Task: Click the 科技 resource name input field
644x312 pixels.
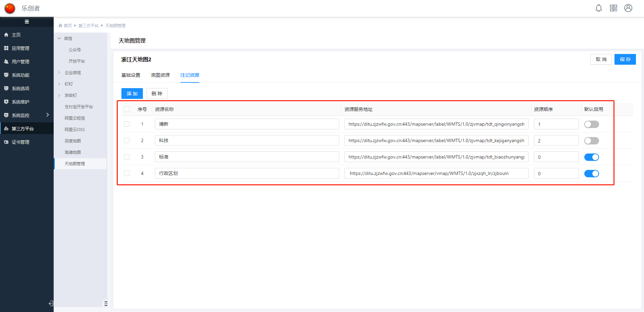Action: point(247,141)
